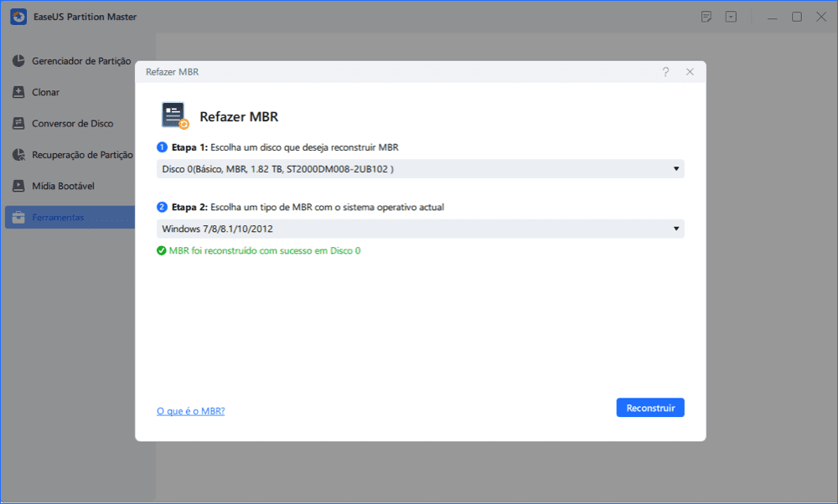Image resolution: width=838 pixels, height=504 pixels.
Task: Click the Etapa 1 instruction text
Action: tap(285, 147)
